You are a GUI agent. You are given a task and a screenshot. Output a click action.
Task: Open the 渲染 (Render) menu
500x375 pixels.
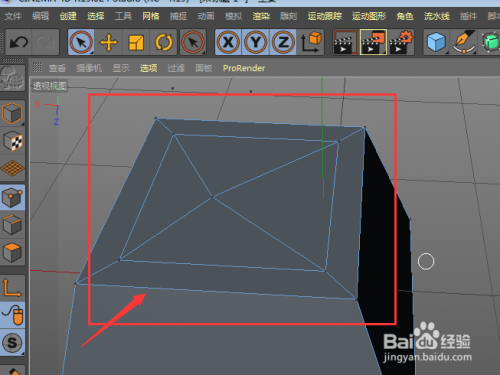pyautogui.click(x=261, y=16)
